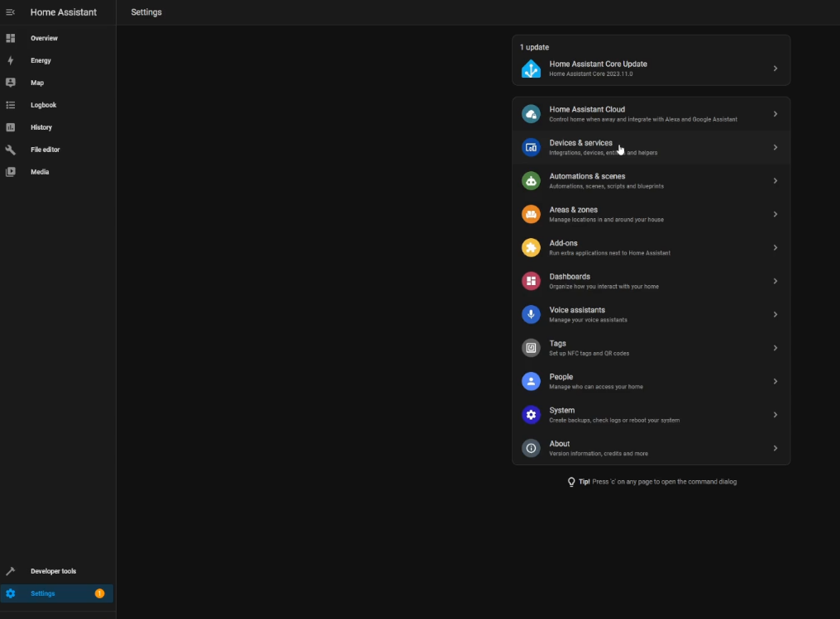Click the Devices & services blue icon
This screenshot has width=840, height=619.
click(531, 147)
